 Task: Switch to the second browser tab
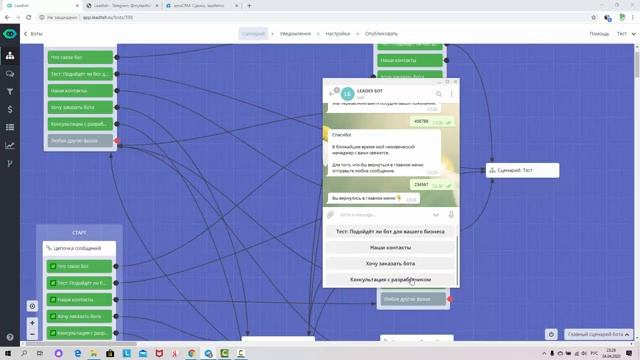coord(122,6)
